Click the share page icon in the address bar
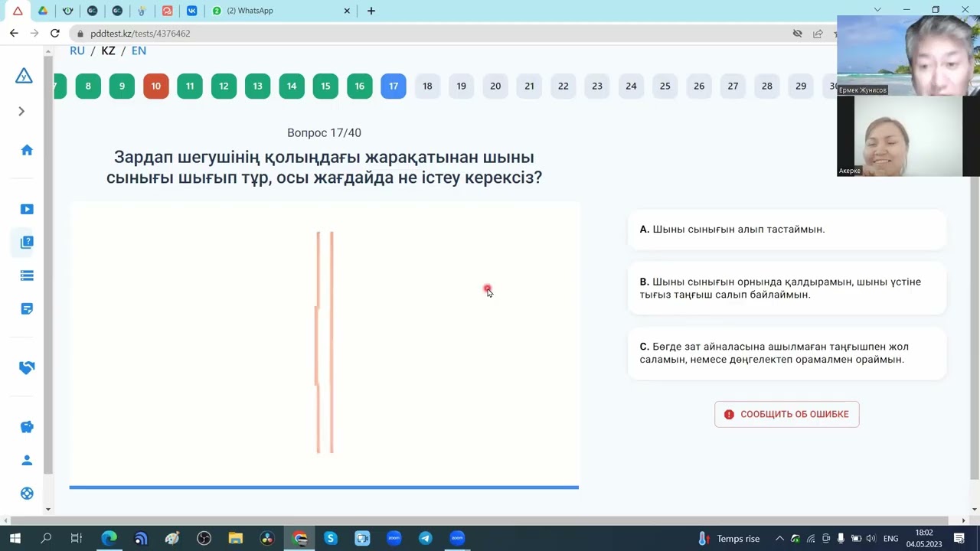Viewport: 980px width, 551px height. pyautogui.click(x=818, y=34)
